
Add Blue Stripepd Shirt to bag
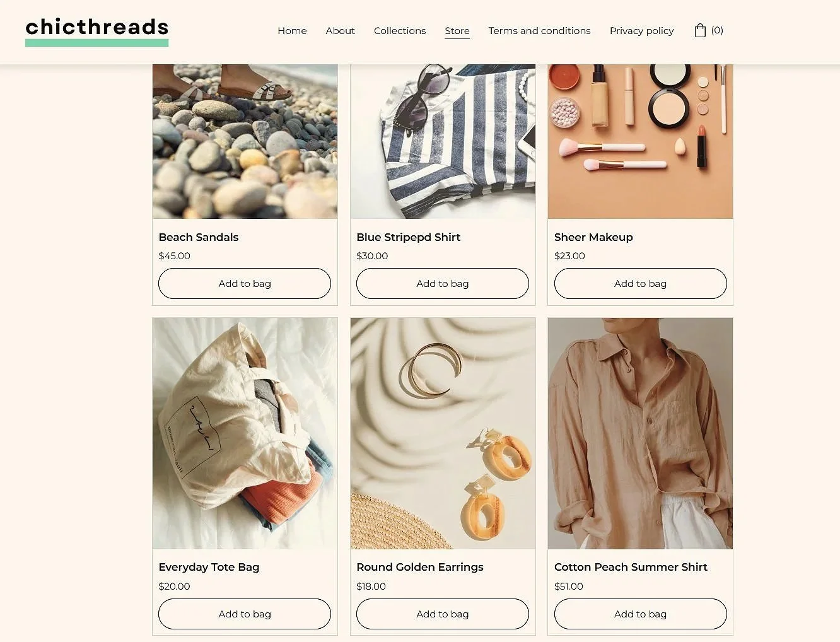click(x=443, y=283)
